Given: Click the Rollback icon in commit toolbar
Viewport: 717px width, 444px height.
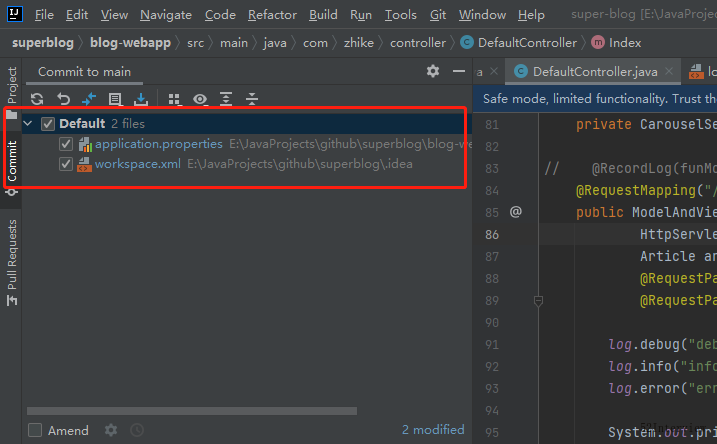Looking at the screenshot, I should (64, 99).
